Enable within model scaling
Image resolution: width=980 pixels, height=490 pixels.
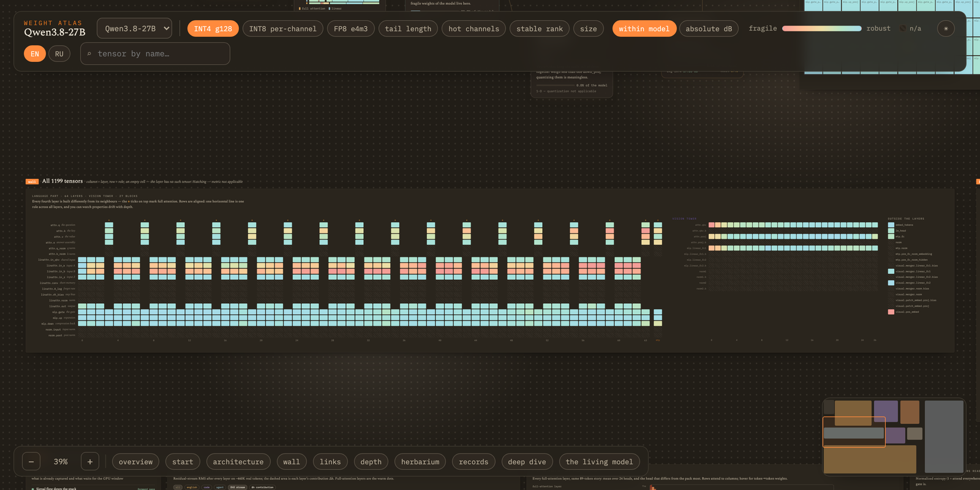644,29
